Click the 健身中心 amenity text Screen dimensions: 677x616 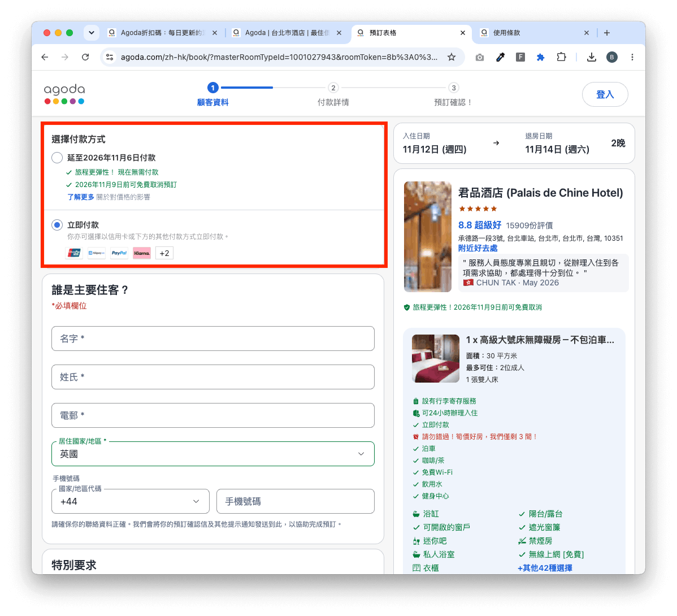coord(435,496)
